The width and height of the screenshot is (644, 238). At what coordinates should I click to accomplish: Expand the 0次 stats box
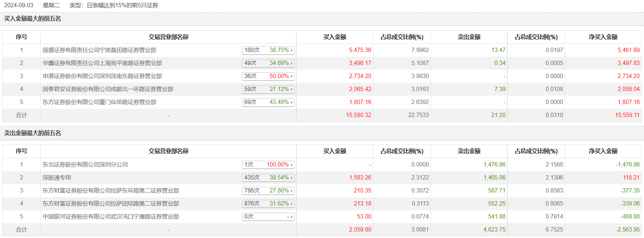point(268,217)
